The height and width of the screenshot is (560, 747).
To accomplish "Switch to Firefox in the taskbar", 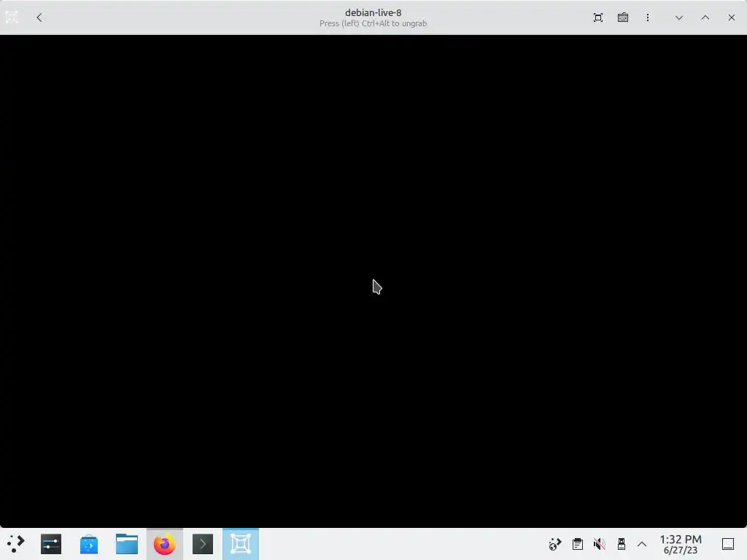I will pos(164,544).
